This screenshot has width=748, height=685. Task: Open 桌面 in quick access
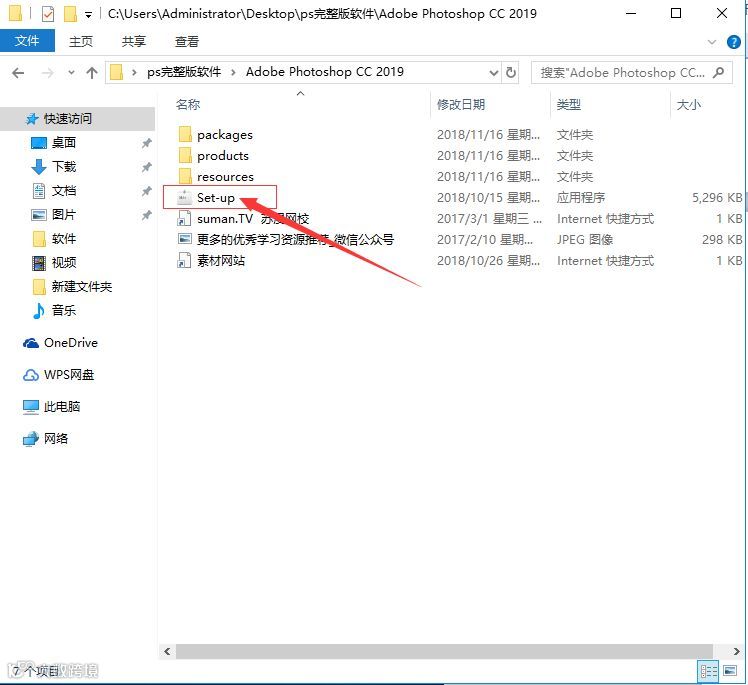[x=64, y=143]
